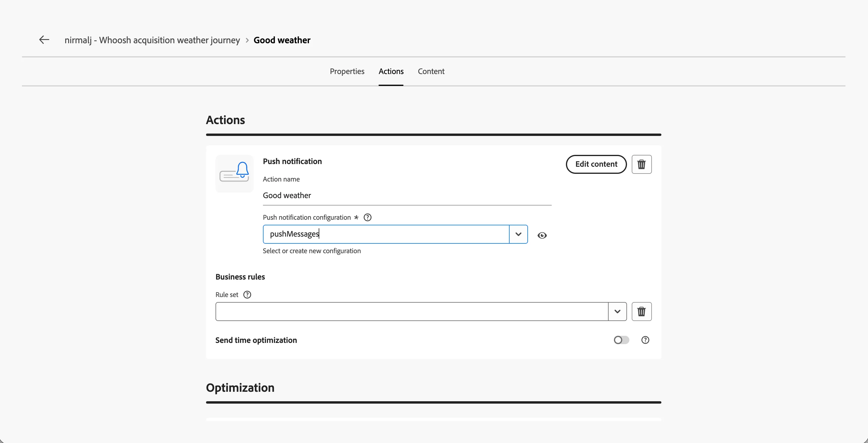The height and width of the screenshot is (443, 868).
Task: Open help for Send time optimization
Action: coord(645,340)
